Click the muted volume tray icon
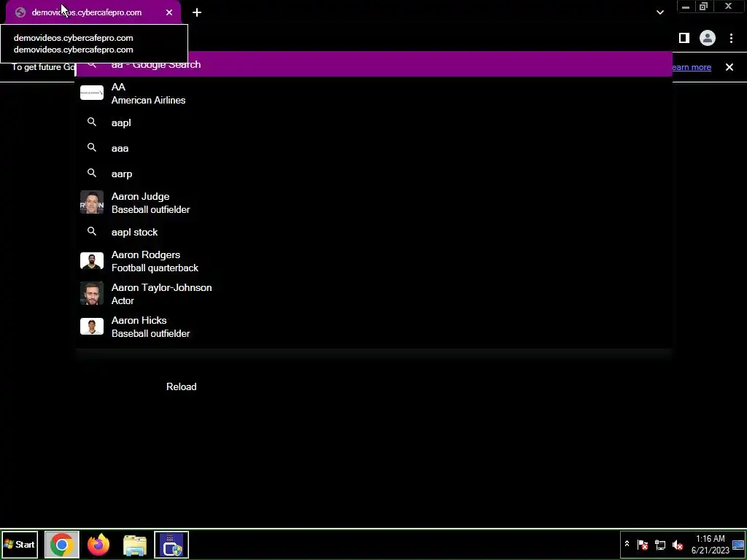 coord(678,545)
